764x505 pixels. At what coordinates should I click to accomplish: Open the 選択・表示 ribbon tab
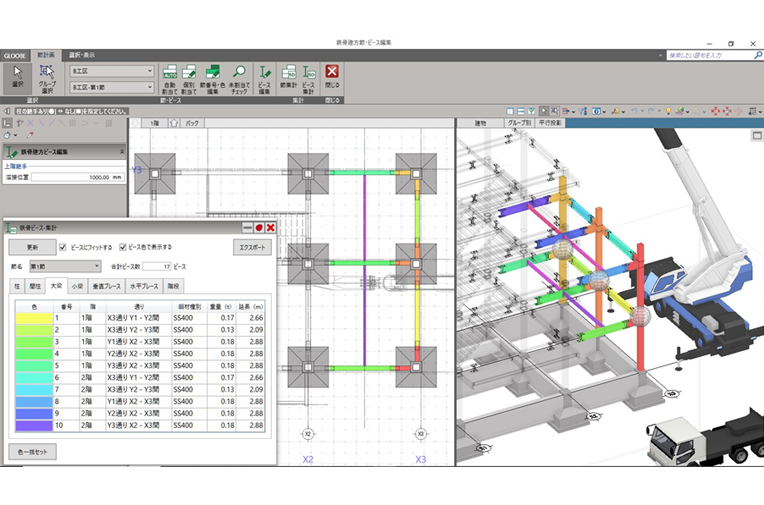79,54
